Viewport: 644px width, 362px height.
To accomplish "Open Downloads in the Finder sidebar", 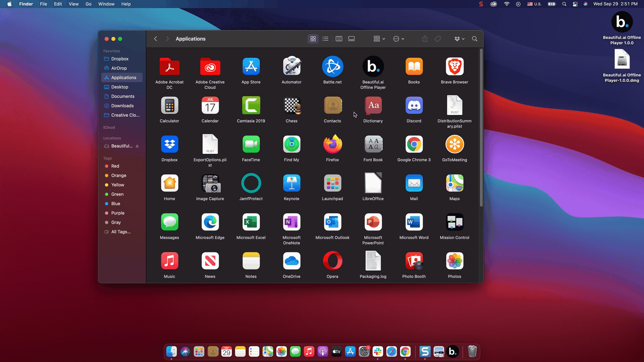I will point(122,106).
